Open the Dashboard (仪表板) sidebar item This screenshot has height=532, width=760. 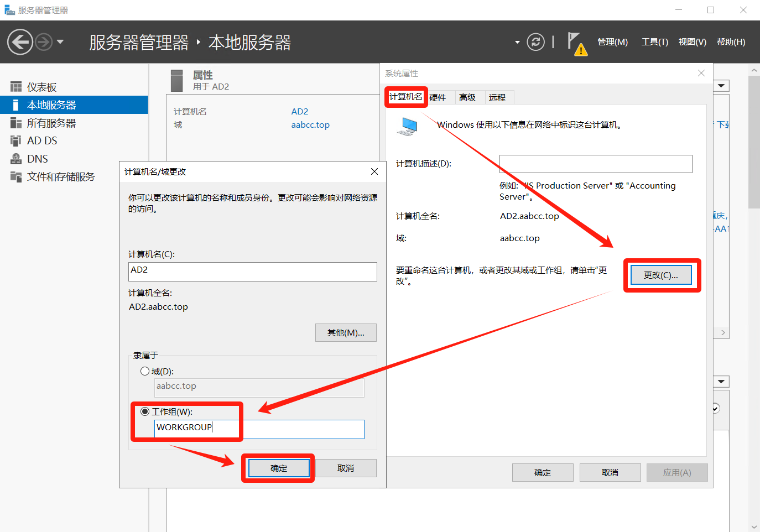point(42,87)
